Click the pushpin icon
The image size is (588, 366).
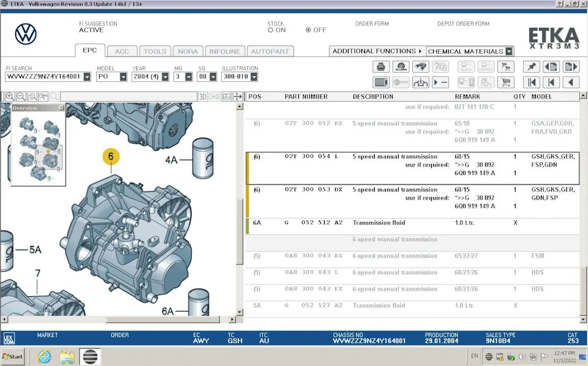pyautogui.click(x=532, y=67)
